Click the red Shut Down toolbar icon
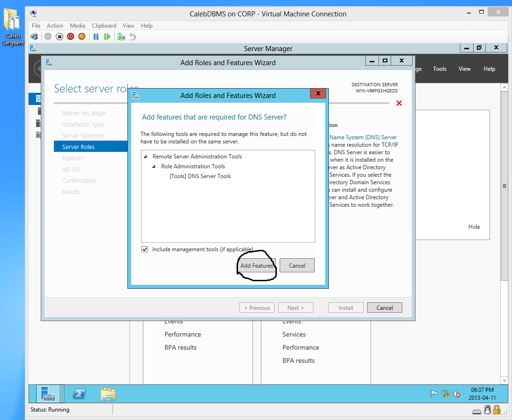This screenshot has height=420, width=512. (x=70, y=37)
